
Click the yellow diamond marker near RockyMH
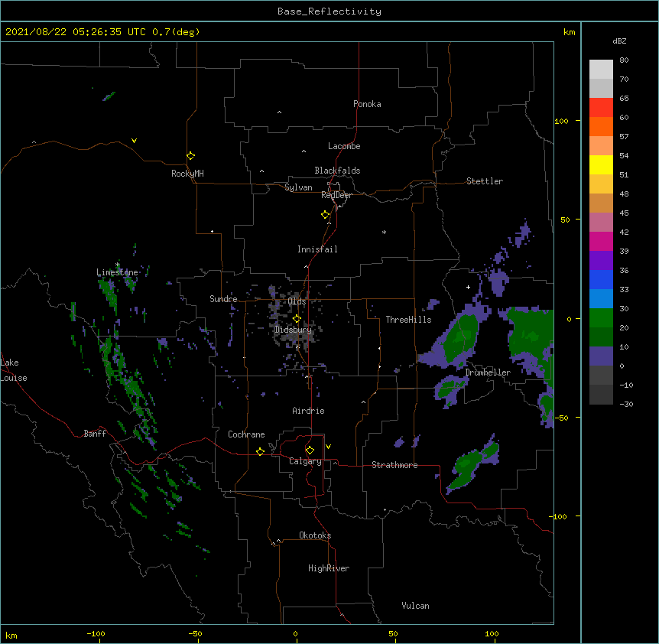[x=190, y=156]
